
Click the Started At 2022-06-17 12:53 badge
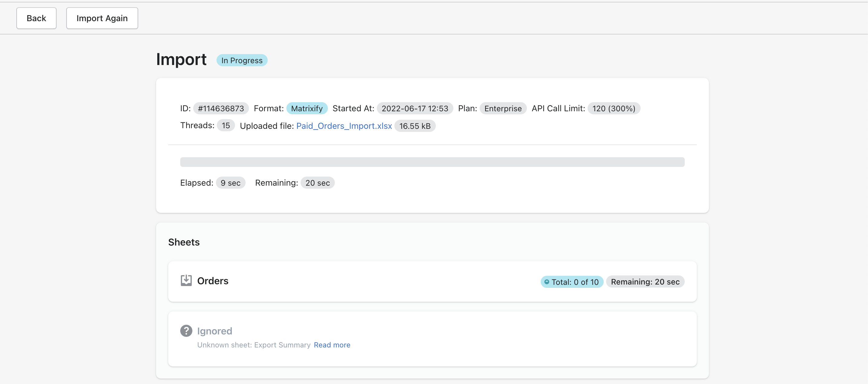pyautogui.click(x=414, y=109)
